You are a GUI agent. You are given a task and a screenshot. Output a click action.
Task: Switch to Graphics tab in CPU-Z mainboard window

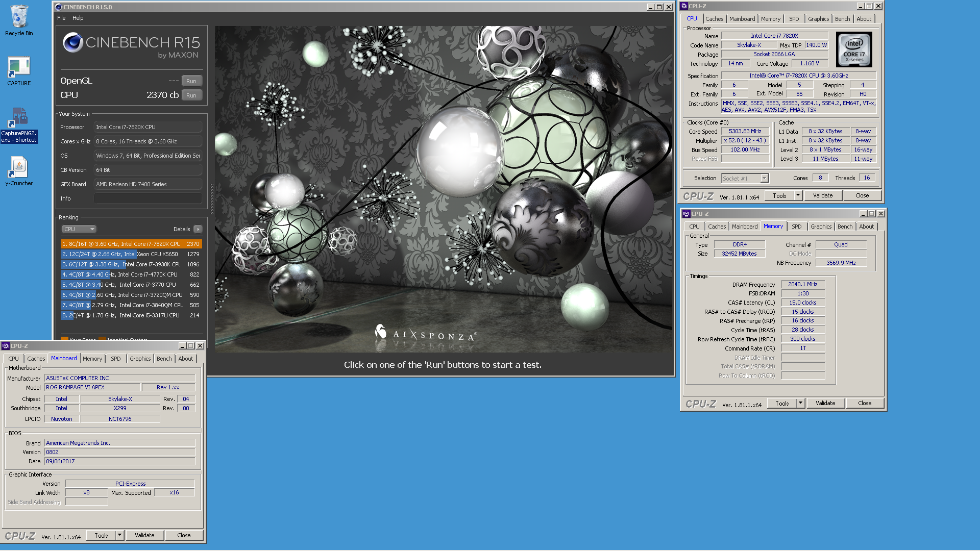point(140,359)
